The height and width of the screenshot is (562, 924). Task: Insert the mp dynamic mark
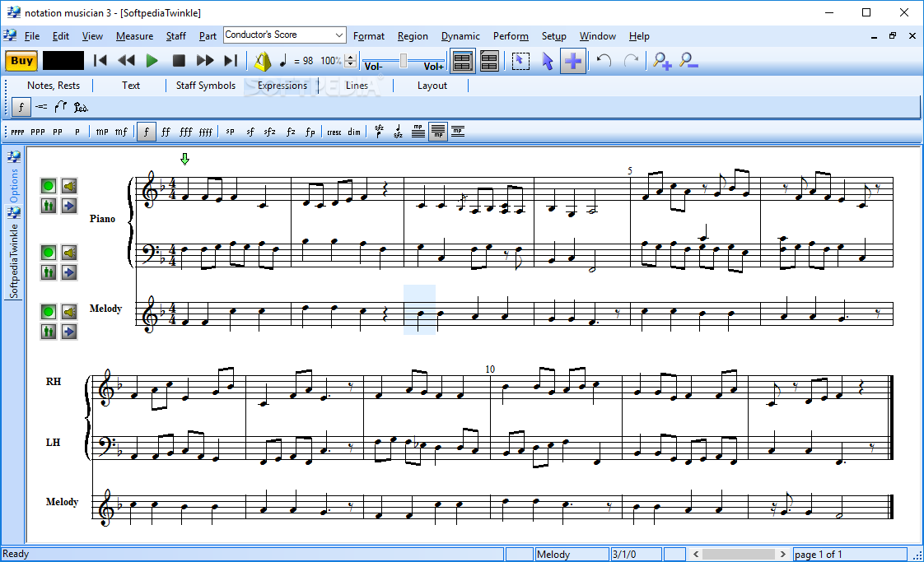[102, 132]
